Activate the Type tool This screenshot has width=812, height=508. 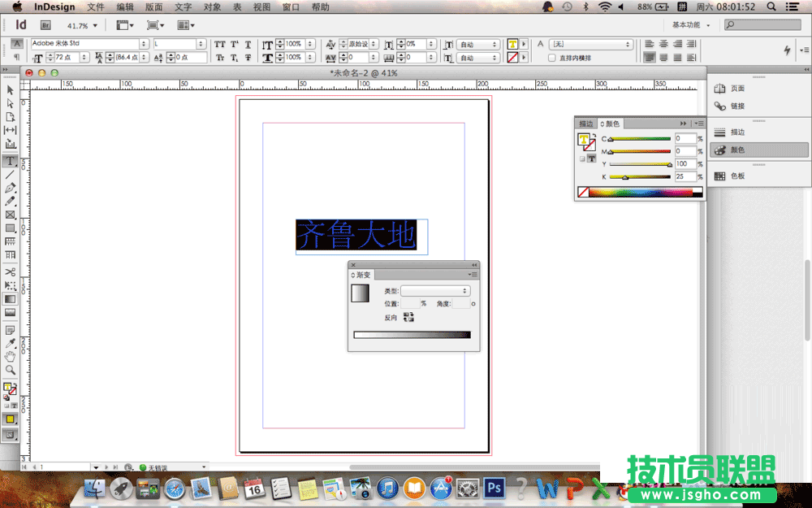click(10, 161)
